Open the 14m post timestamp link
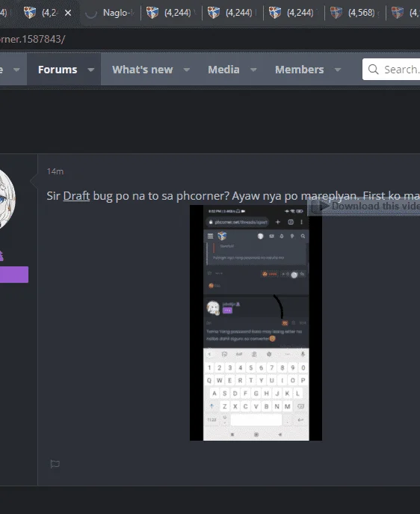420x514 pixels. 55,171
